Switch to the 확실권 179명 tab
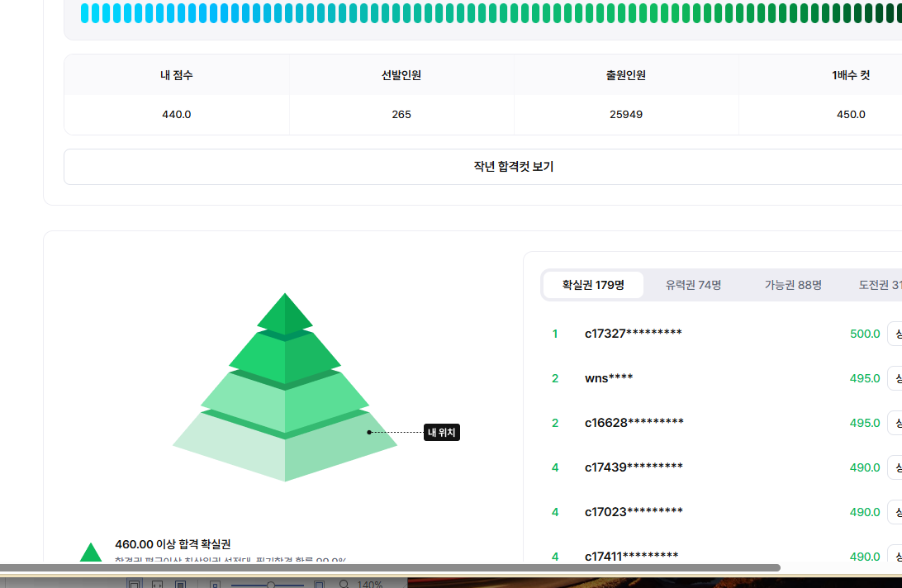 tap(593, 285)
